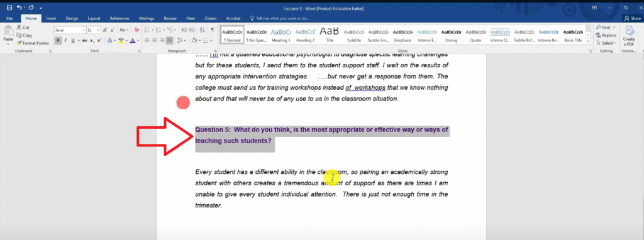
Task: Apply bulleted list
Action: (x=148, y=30)
